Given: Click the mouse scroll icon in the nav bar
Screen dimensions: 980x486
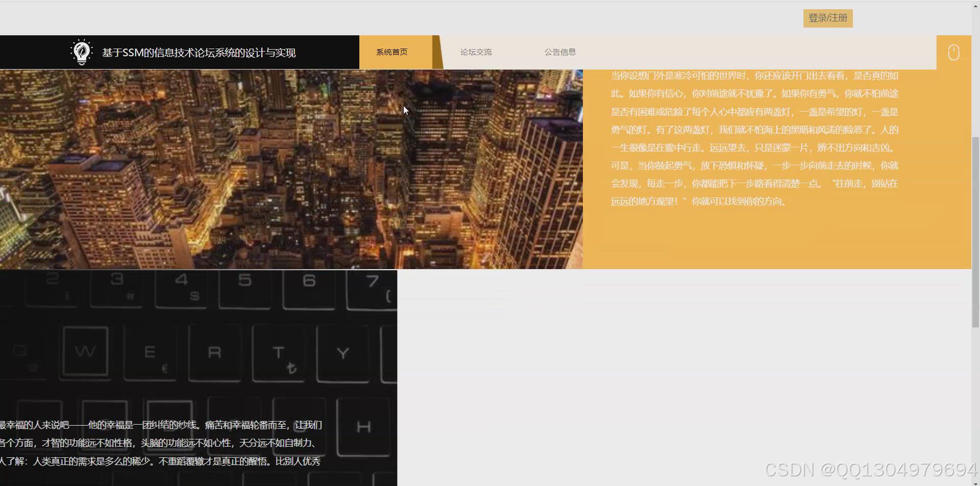Looking at the screenshot, I should (x=953, y=53).
